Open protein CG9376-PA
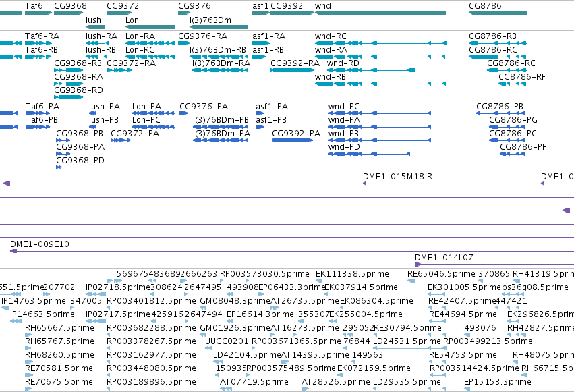This screenshot has height=392, width=574. point(204,107)
